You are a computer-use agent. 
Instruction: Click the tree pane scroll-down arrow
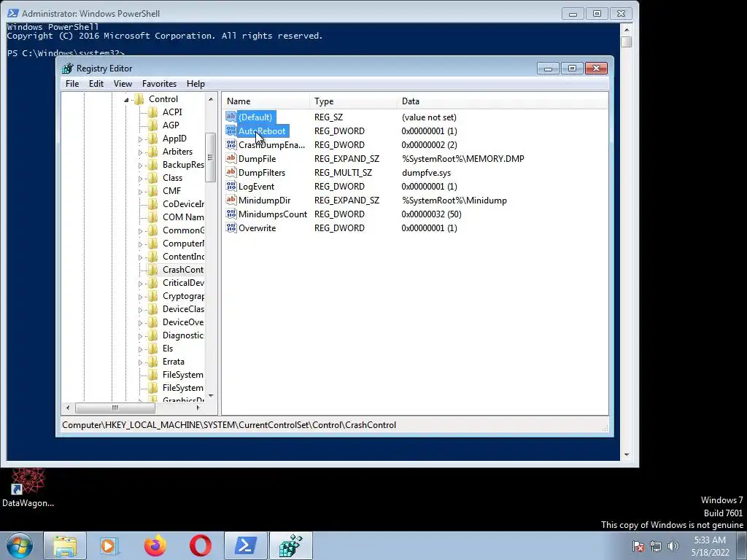(211, 396)
